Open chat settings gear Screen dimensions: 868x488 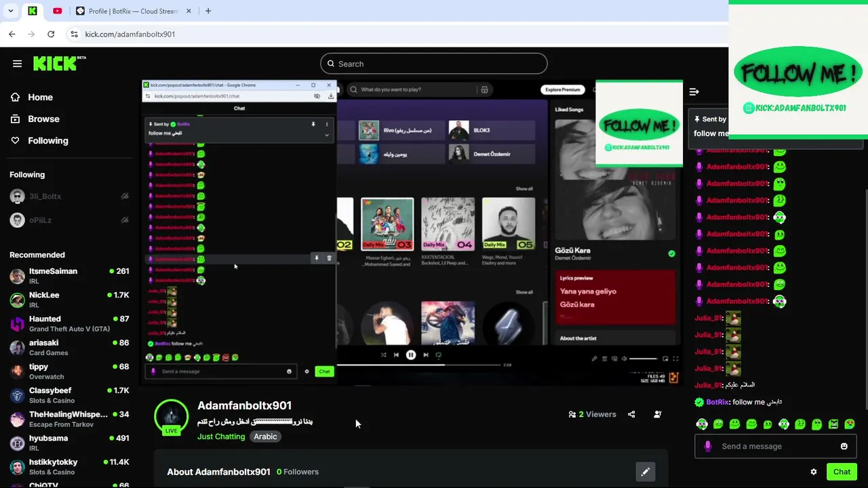point(814,472)
